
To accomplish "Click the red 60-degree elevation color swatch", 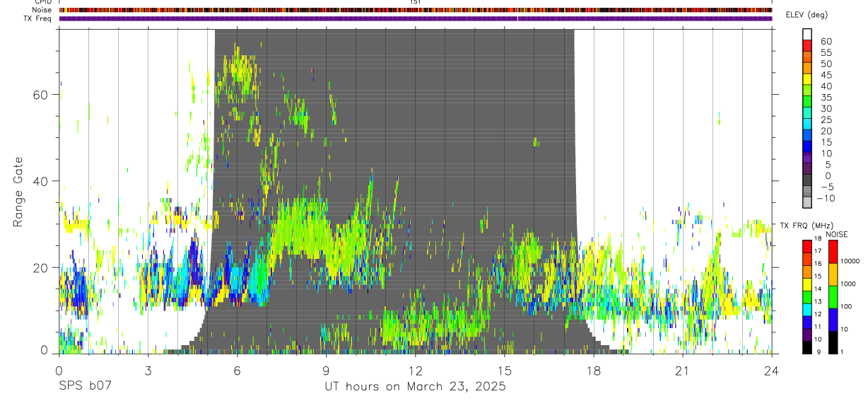I will point(807,45).
